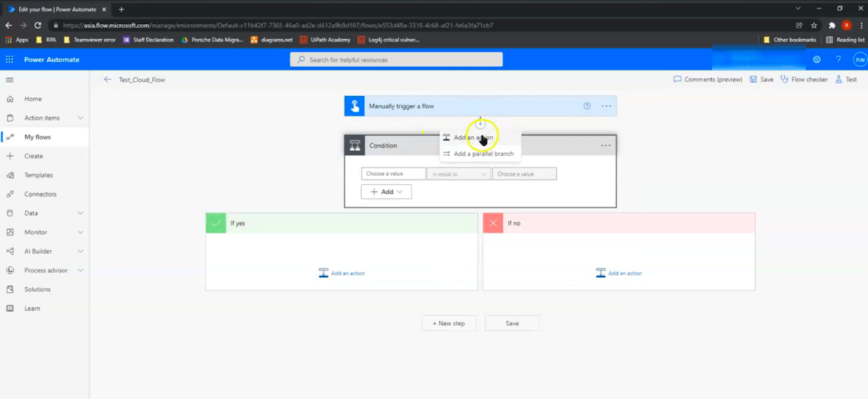The width and height of the screenshot is (868, 399).
Task: Open the Apps bookmark shortcut
Action: coord(17,40)
